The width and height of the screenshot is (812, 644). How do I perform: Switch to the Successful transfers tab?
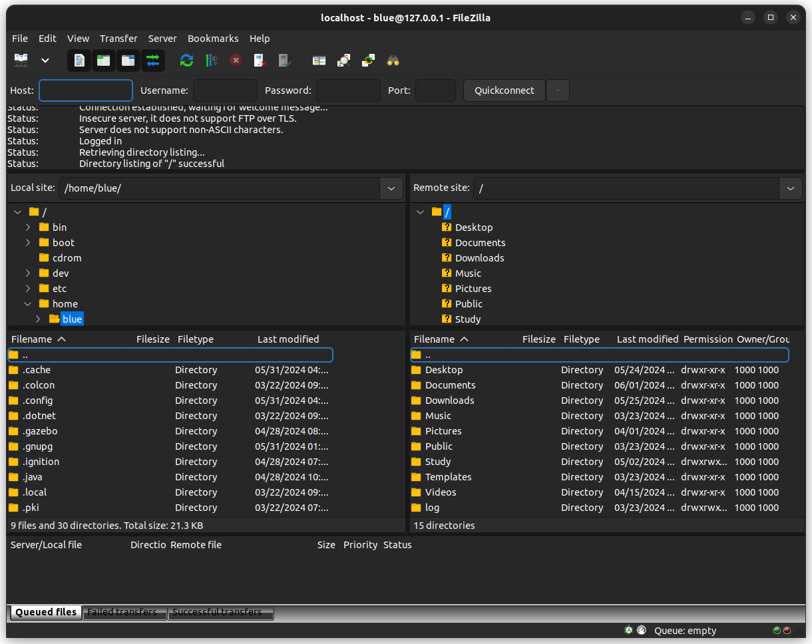(x=220, y=613)
